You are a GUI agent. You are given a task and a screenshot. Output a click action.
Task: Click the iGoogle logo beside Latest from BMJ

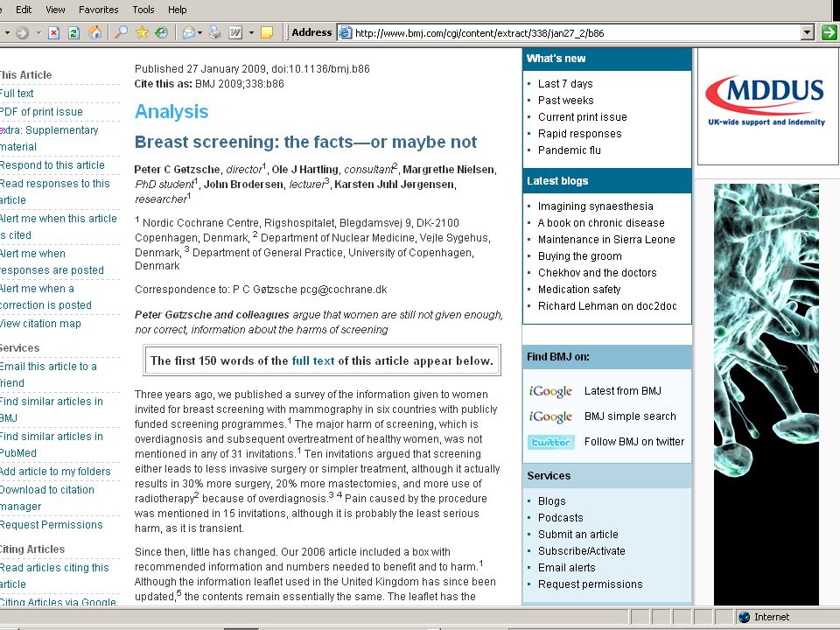(x=550, y=391)
